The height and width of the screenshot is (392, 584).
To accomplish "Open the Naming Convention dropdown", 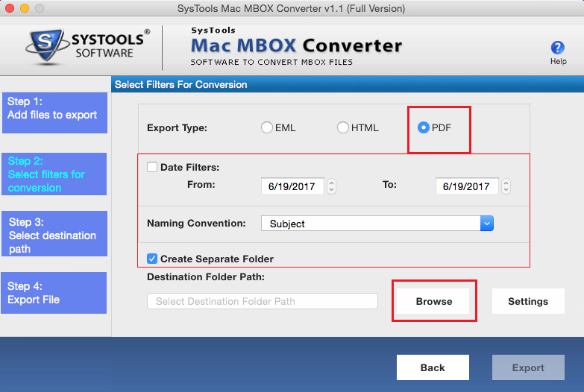I will pos(486,224).
